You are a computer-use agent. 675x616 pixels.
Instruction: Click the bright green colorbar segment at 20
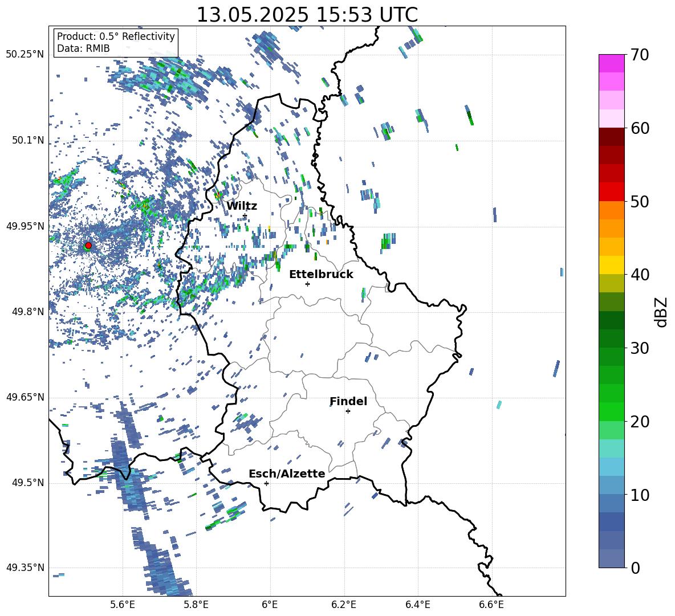click(612, 411)
